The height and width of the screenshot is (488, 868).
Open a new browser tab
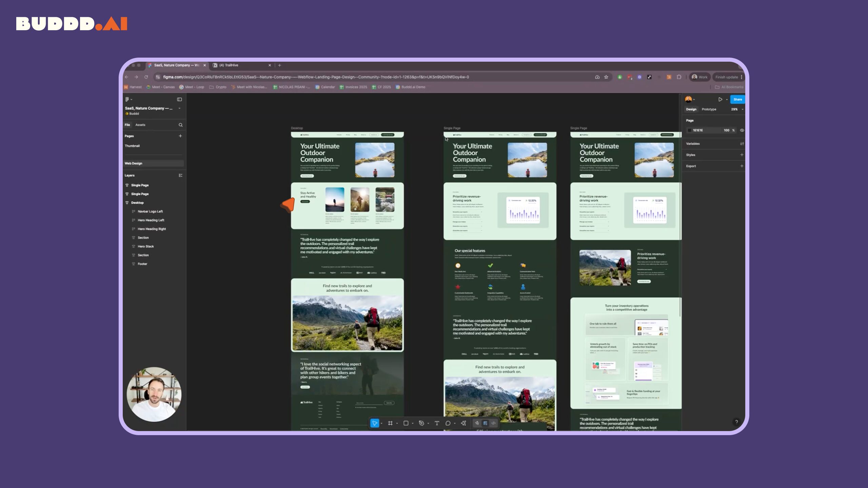tap(280, 65)
